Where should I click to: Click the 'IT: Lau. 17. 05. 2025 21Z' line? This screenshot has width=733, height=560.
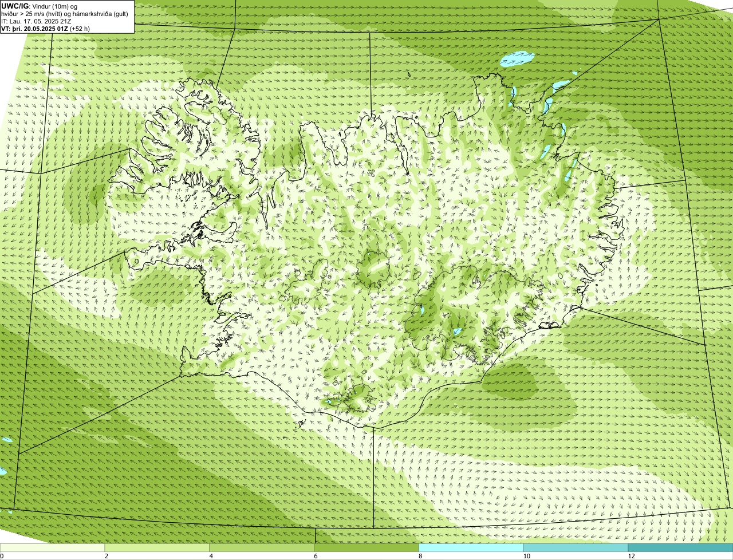(x=36, y=21)
